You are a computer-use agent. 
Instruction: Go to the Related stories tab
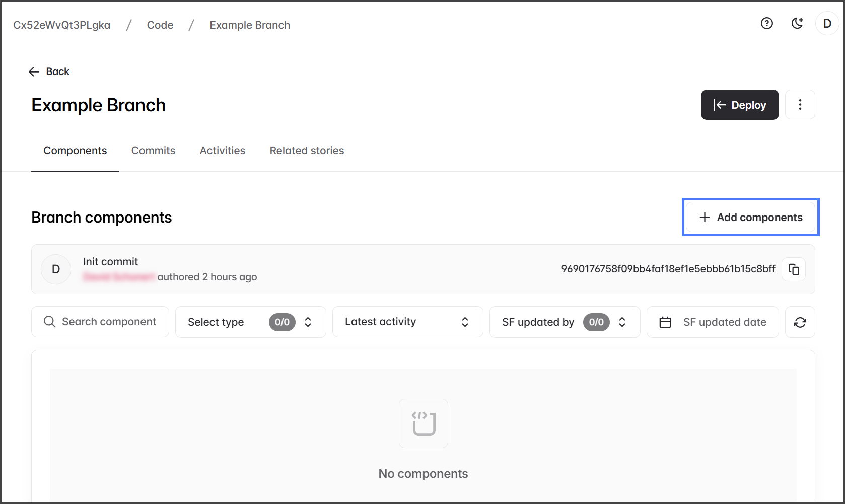[307, 151]
